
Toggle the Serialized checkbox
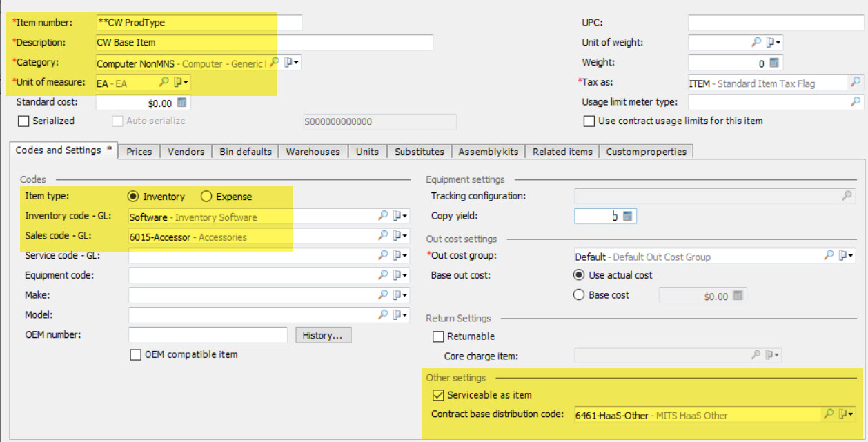(23, 121)
